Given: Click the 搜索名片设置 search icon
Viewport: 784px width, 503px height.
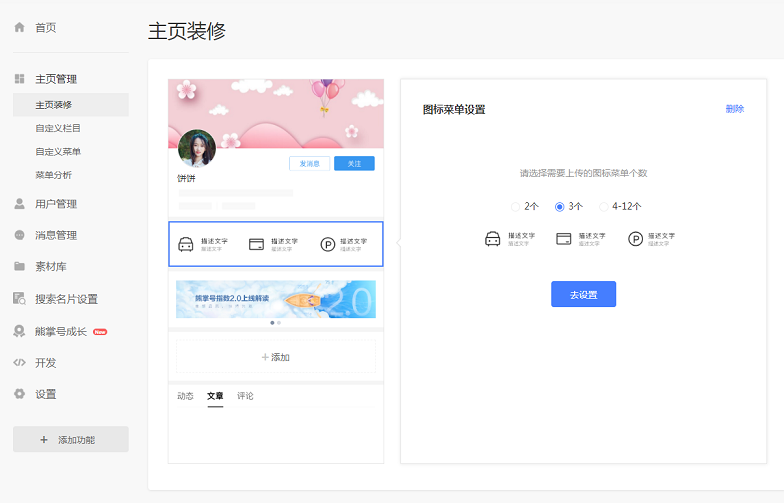Looking at the screenshot, I should click(19, 298).
